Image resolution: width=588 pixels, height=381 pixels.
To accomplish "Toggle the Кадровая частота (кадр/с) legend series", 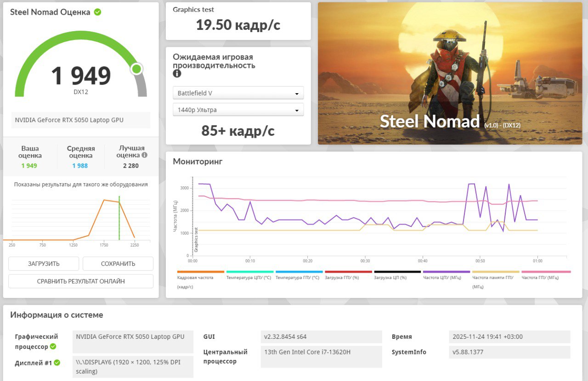I will point(200,280).
